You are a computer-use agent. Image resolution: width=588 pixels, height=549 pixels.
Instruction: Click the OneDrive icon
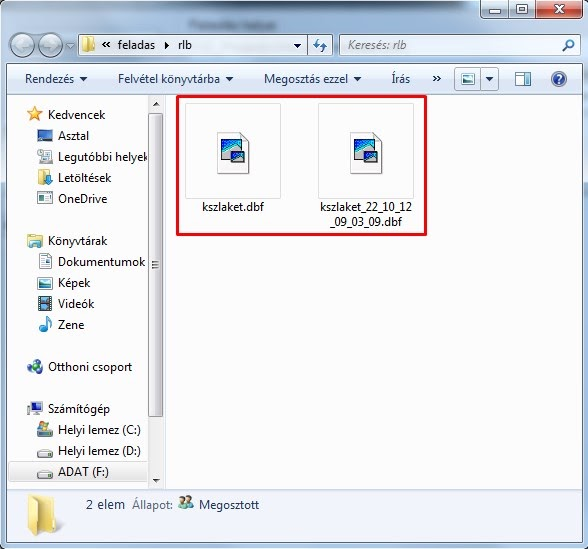(45, 198)
